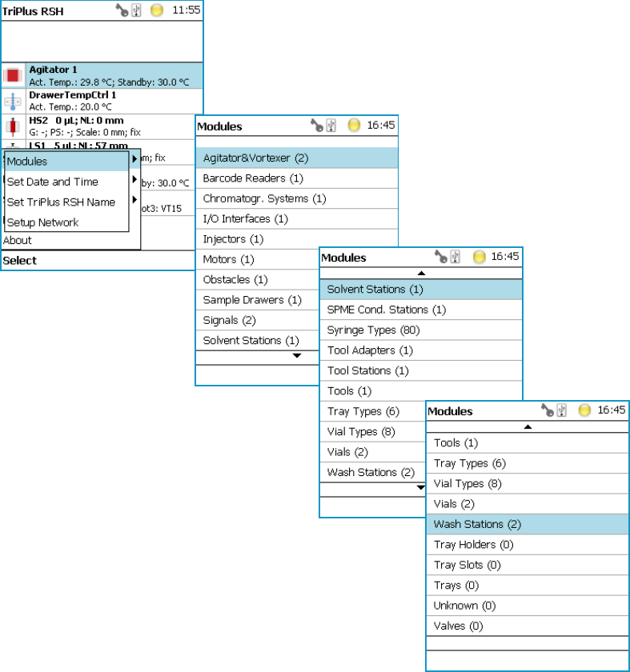Select Agitator&Vortexer (2) module
630x672 pixels.
coord(297,158)
